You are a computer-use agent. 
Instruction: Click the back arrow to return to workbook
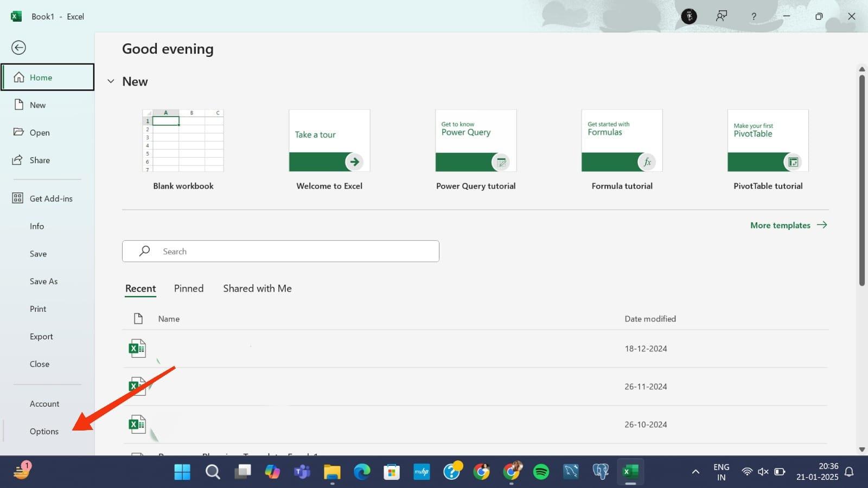[18, 48]
